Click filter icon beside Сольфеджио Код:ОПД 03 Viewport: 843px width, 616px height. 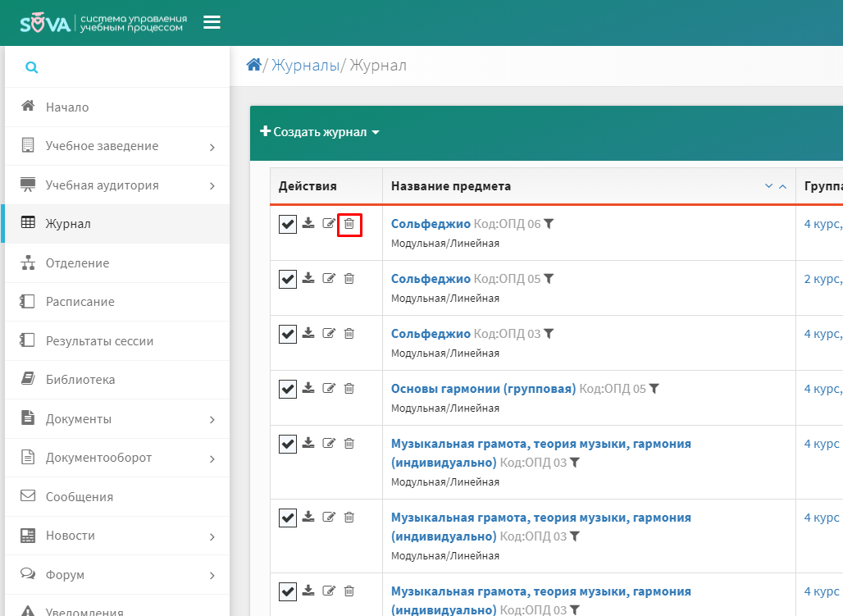tap(549, 334)
